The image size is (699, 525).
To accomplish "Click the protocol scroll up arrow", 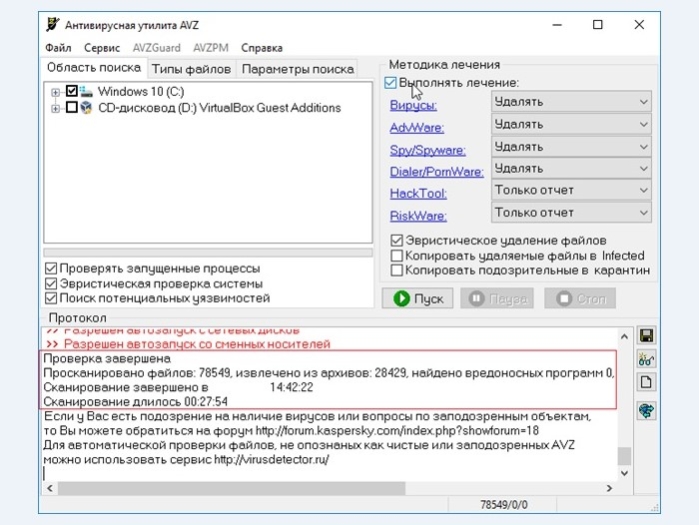I will point(624,336).
